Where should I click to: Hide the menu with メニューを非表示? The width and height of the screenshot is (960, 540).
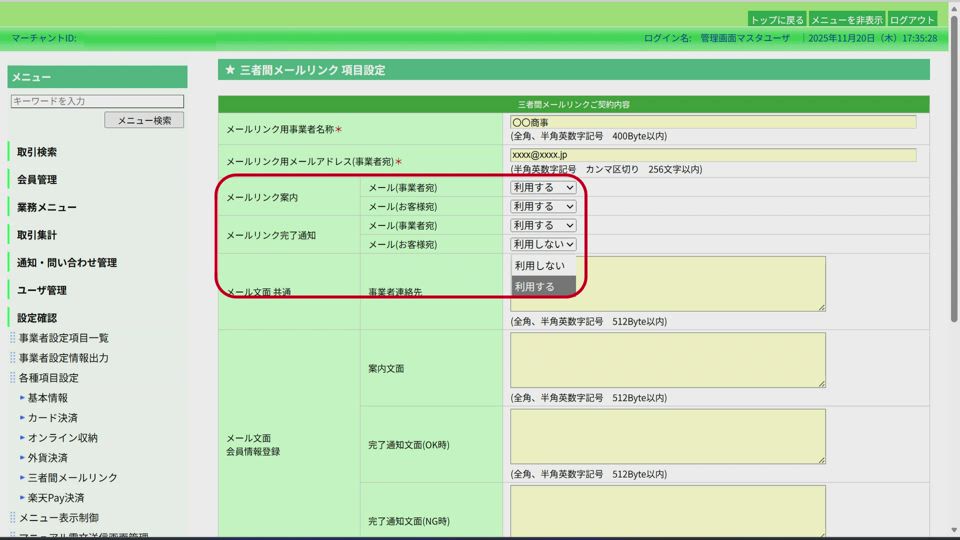[847, 20]
